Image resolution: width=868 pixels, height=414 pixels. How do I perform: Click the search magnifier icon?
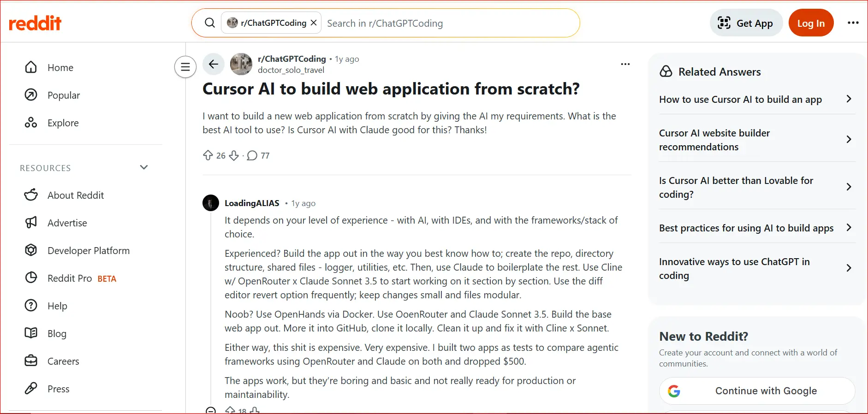point(209,22)
